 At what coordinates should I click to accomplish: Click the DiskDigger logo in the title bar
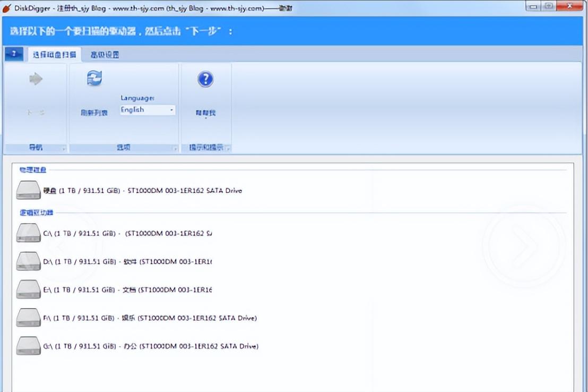[7, 6]
